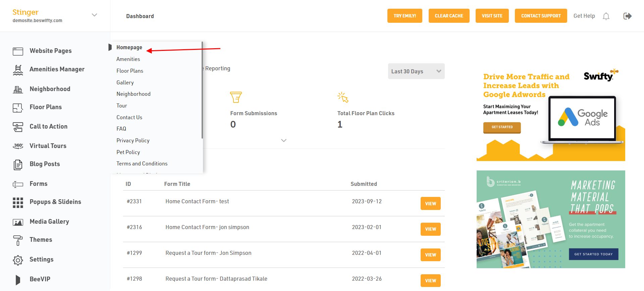Choose Floor Plans in the submenu
The height and width of the screenshot is (291, 644).
[130, 71]
